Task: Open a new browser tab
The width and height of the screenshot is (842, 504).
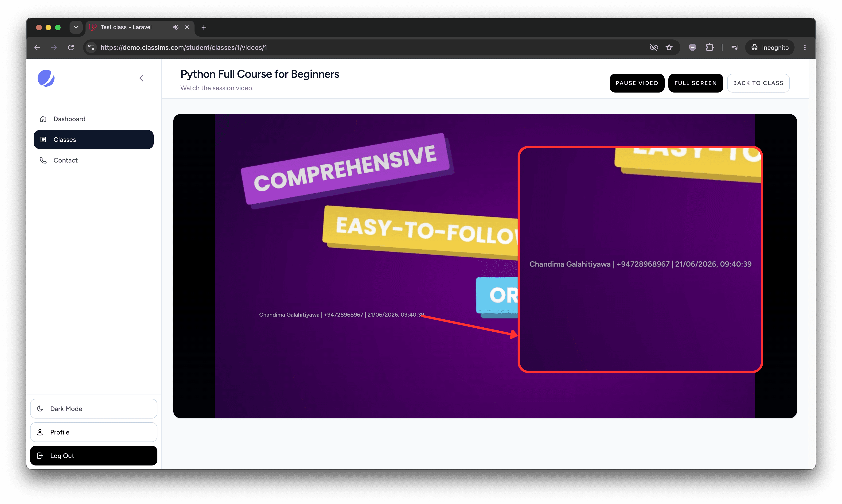Action: (204, 27)
